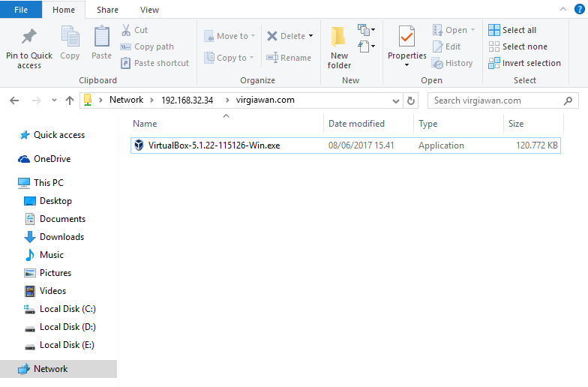
Task: Open Properties checkmark icon
Action: (x=406, y=36)
